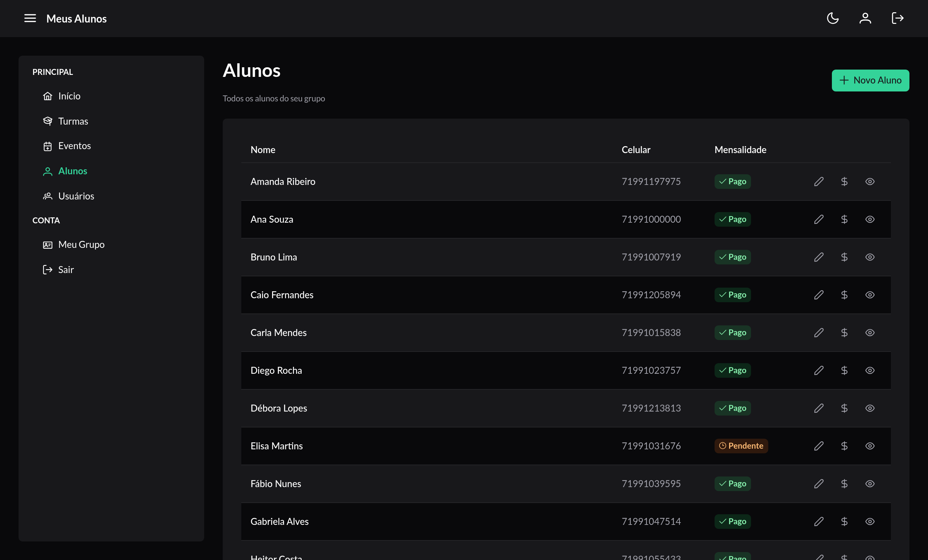The image size is (928, 560).
Task: Open the user profile icon
Action: point(865,18)
